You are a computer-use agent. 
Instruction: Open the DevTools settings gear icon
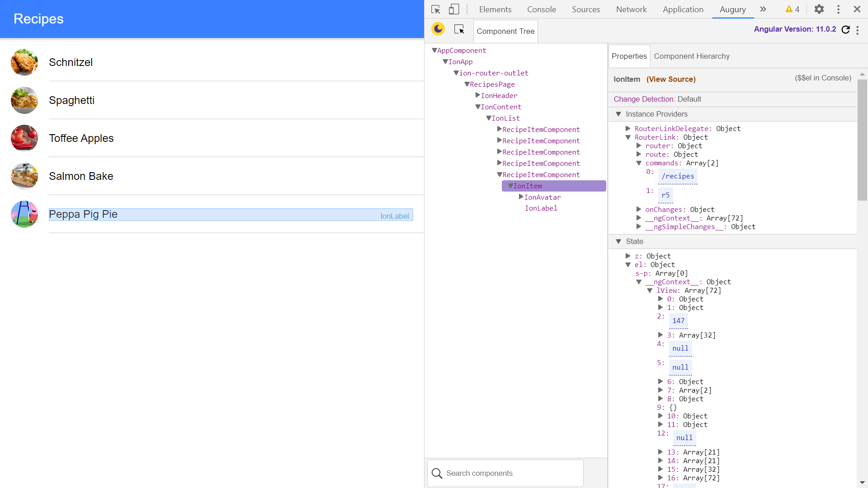pyautogui.click(x=820, y=9)
